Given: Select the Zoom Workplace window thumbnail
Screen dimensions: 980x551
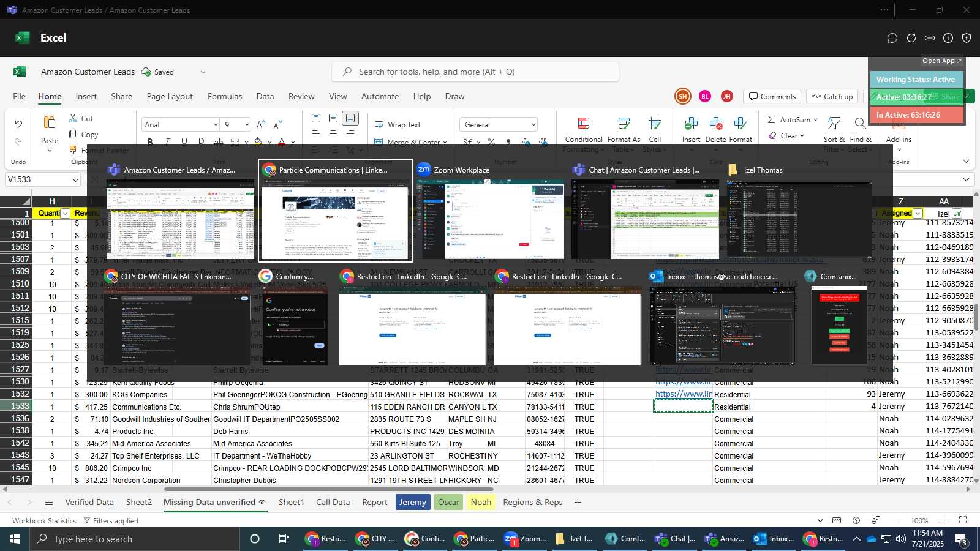Looking at the screenshot, I should coord(490,210).
